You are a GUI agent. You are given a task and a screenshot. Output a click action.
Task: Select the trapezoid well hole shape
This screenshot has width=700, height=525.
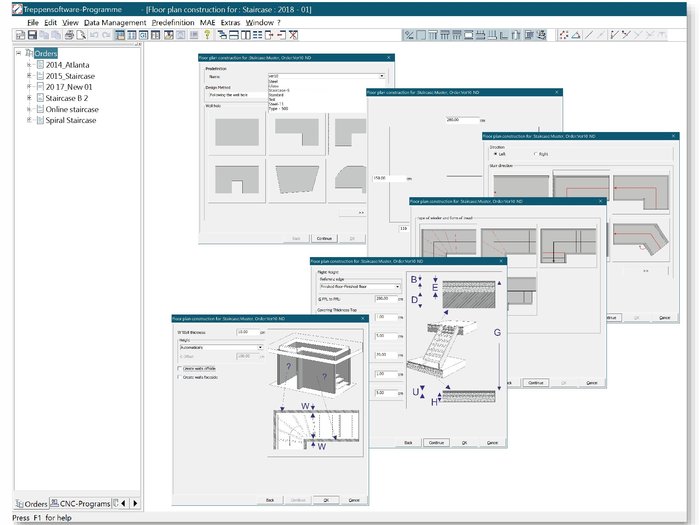point(297,180)
